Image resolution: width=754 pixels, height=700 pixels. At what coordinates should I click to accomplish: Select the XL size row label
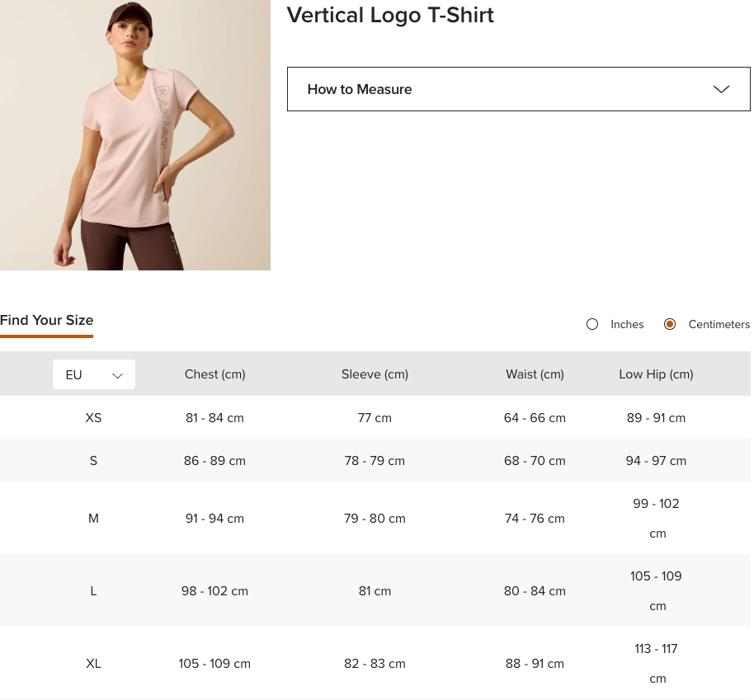[93, 664]
